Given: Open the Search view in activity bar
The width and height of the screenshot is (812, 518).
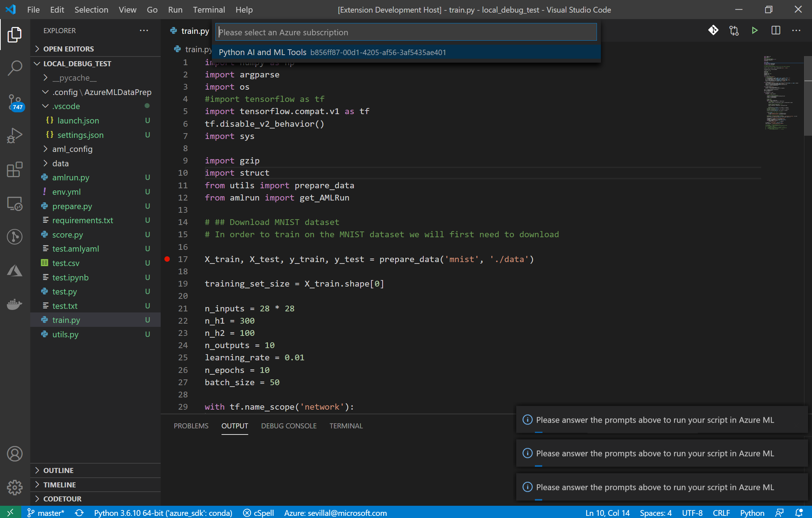Looking at the screenshot, I should (x=15, y=68).
